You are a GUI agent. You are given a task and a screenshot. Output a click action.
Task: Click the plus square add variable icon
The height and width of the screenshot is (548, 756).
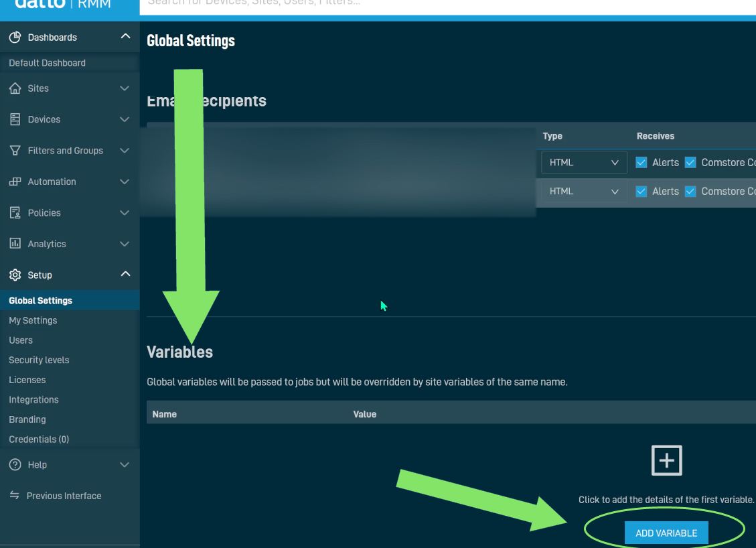[x=667, y=461]
